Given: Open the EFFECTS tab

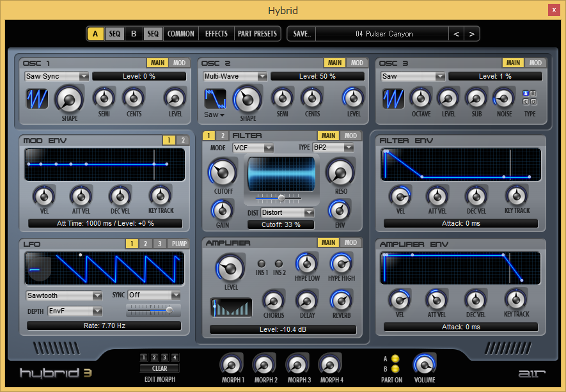Looking at the screenshot, I should 216,33.
